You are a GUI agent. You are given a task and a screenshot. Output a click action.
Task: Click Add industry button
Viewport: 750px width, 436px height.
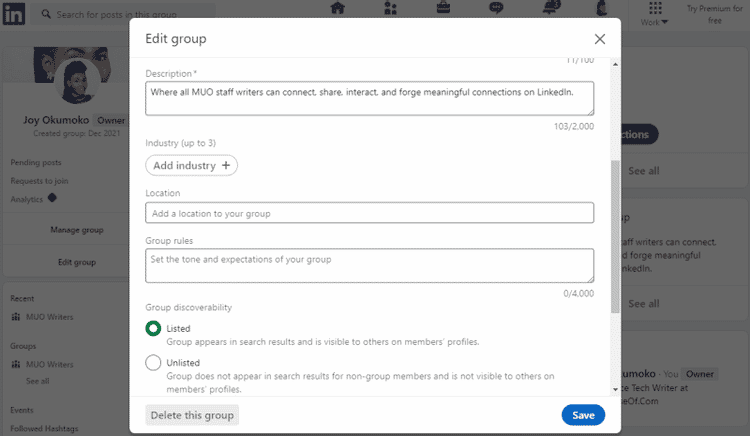[x=191, y=165]
